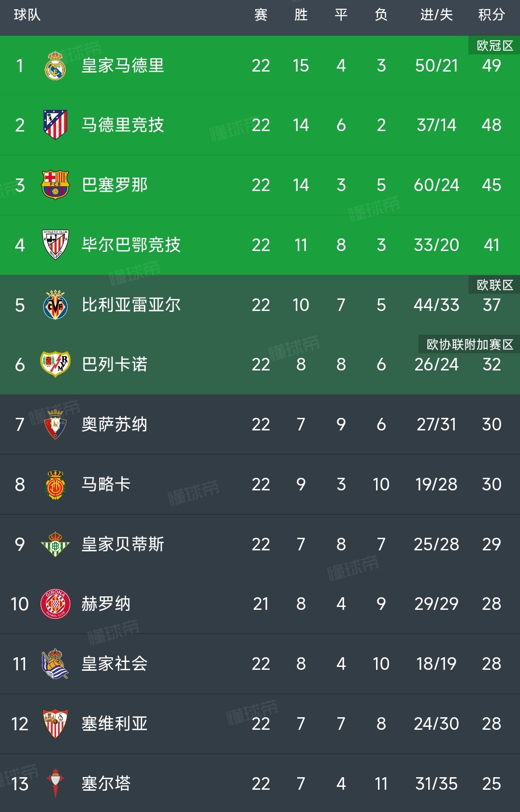Click the 积分 column header
520x812 pixels.
[x=491, y=15]
